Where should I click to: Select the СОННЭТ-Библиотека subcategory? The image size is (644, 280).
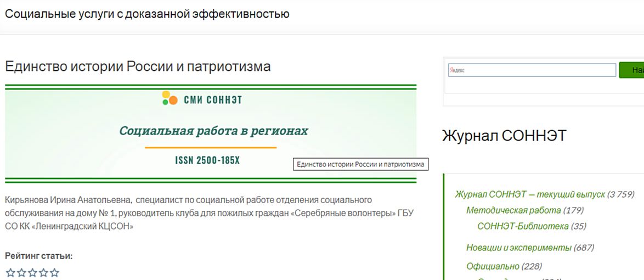tap(523, 226)
